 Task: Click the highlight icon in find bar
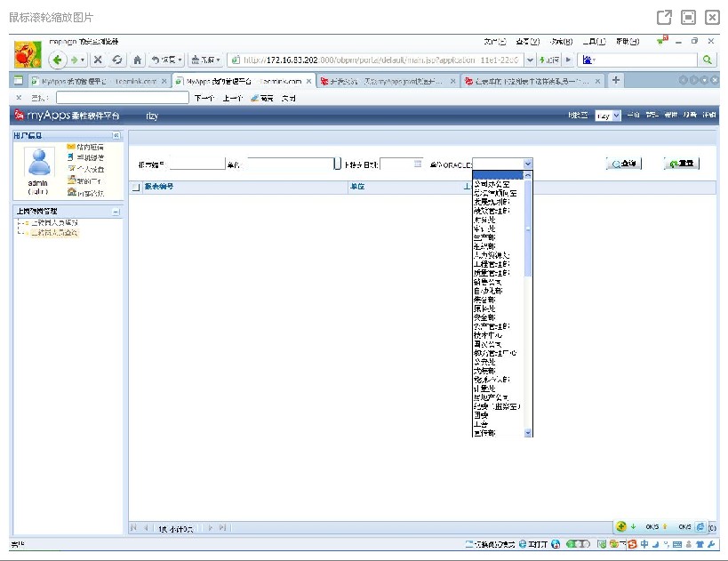point(261,98)
